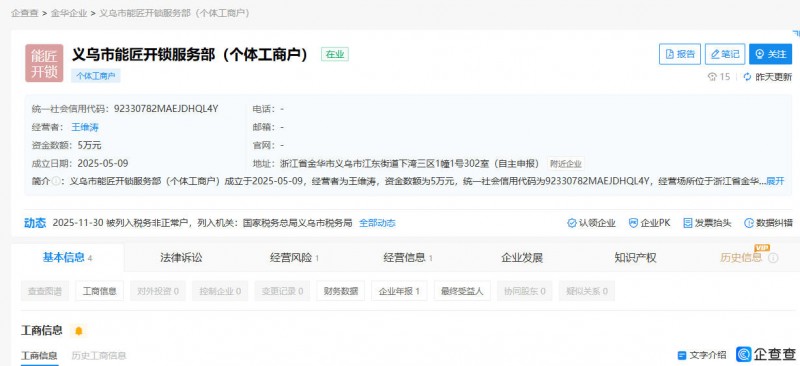This screenshot has height=366, width=800.
Task: Open the 报告 report button
Action: (x=680, y=54)
